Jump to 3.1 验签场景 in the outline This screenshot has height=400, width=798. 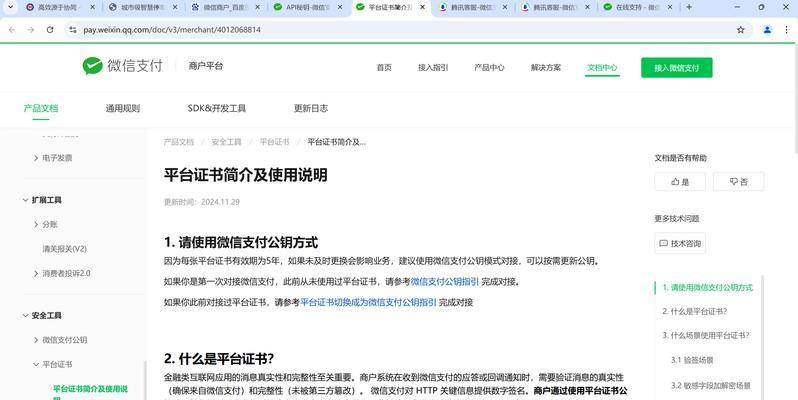[692, 360]
